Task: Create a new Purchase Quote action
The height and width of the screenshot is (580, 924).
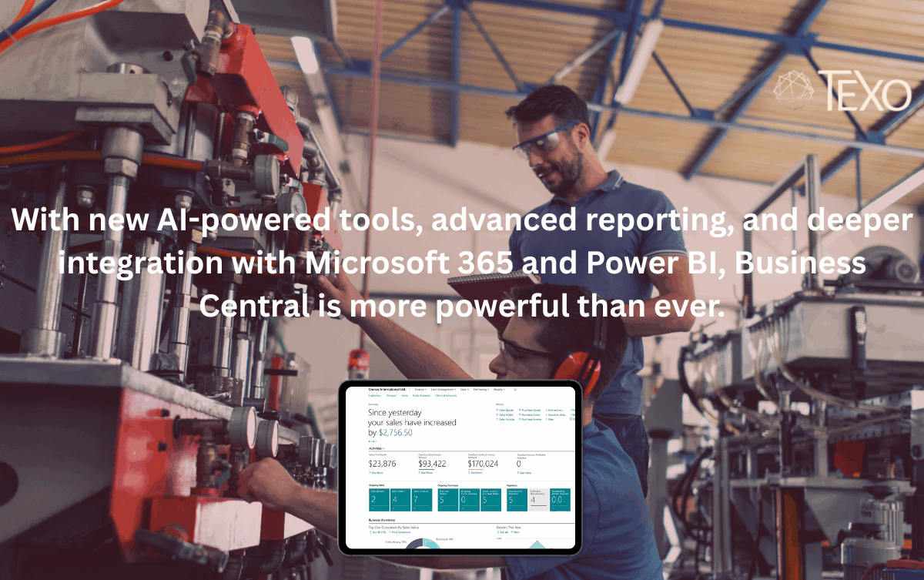Action: pos(531,411)
